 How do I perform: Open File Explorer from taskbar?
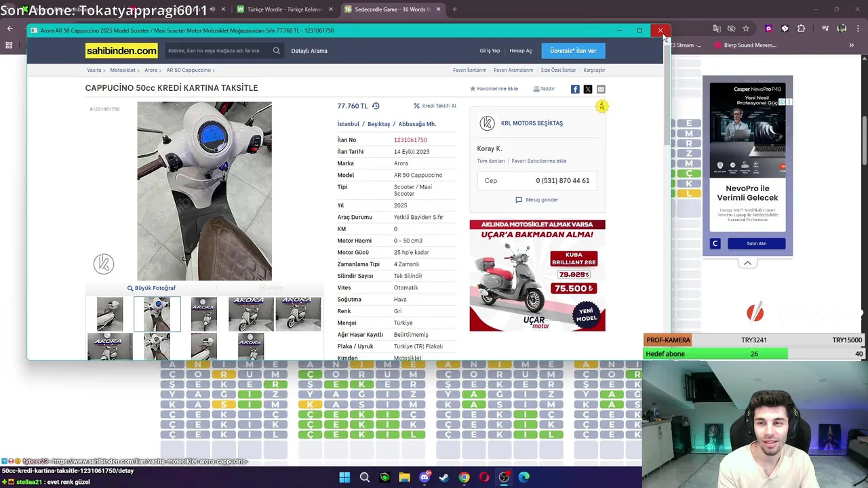404,477
